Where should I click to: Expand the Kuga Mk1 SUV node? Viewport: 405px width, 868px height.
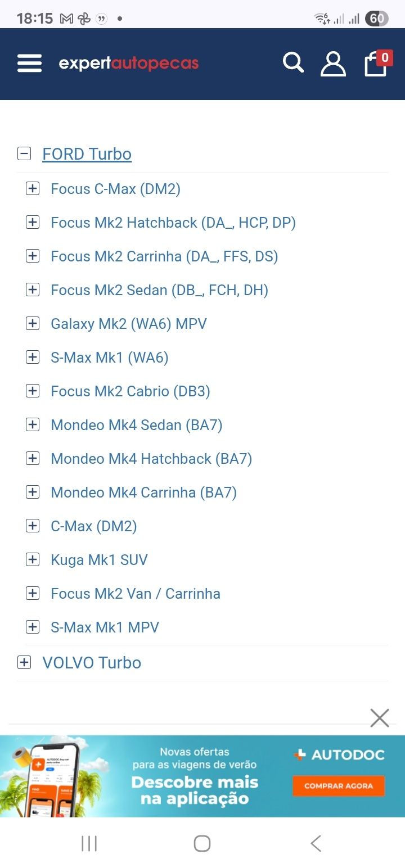pyautogui.click(x=33, y=559)
